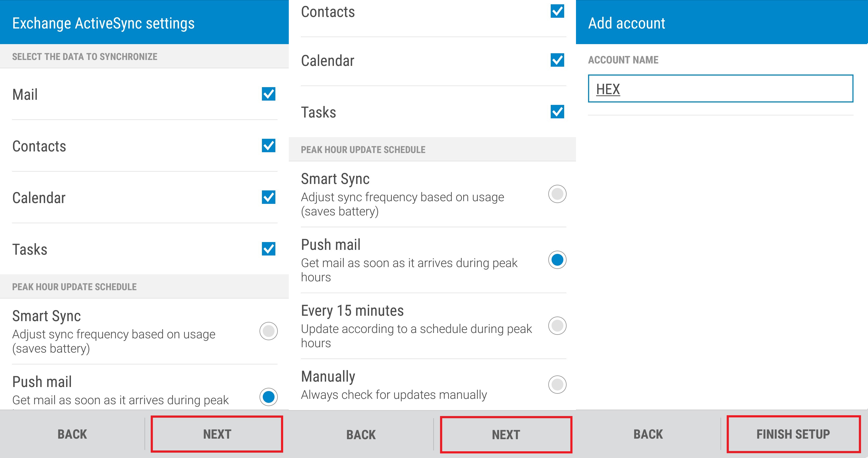Tap NEXT in the left Exchange ActiveSync panel
The image size is (868, 458).
pos(217,434)
